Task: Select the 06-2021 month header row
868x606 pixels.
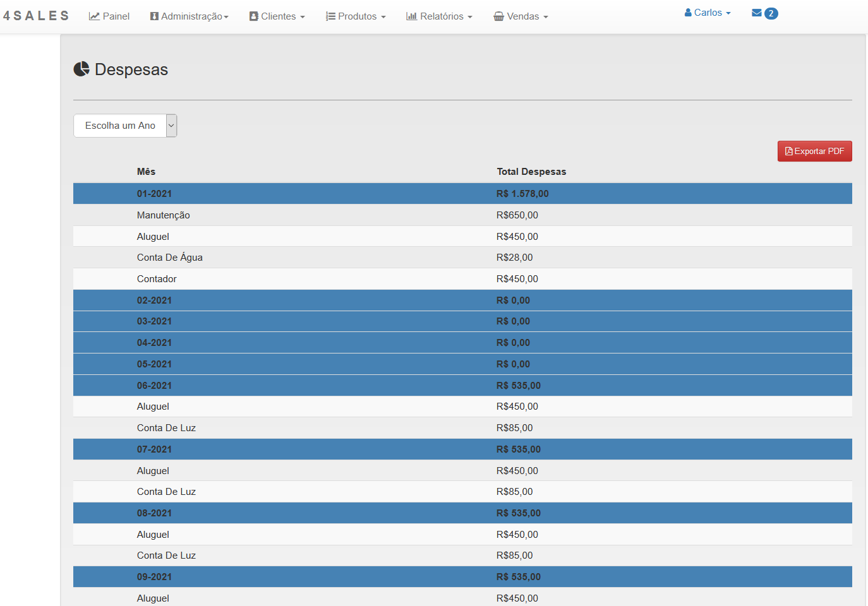Action: point(154,386)
